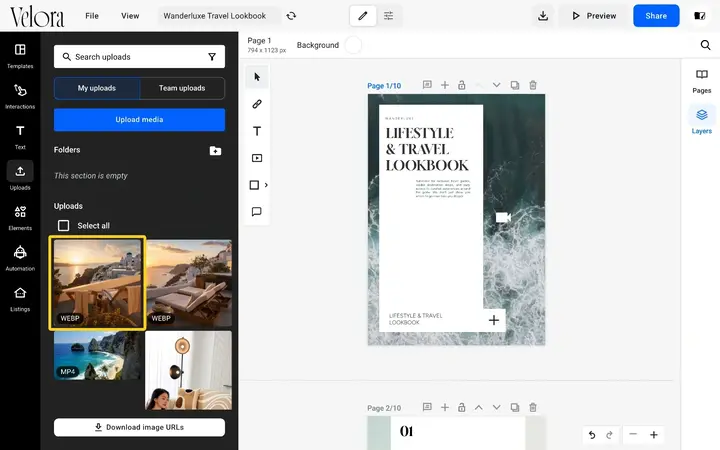Select highlighted sunset terrace WEBP thumbnail
The height and width of the screenshot is (450, 720).
97,283
